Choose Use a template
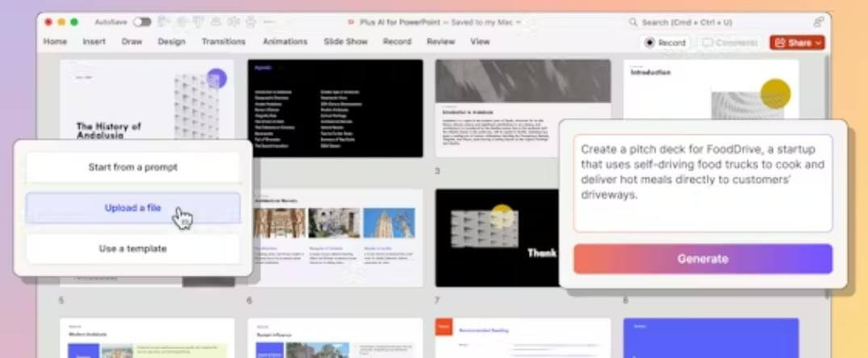This screenshot has width=868, height=358. click(x=133, y=248)
